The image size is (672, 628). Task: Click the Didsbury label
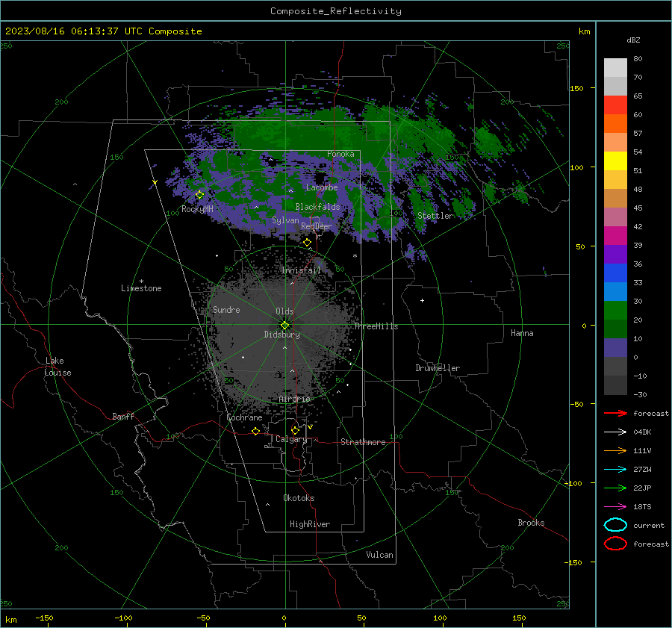pos(281,335)
